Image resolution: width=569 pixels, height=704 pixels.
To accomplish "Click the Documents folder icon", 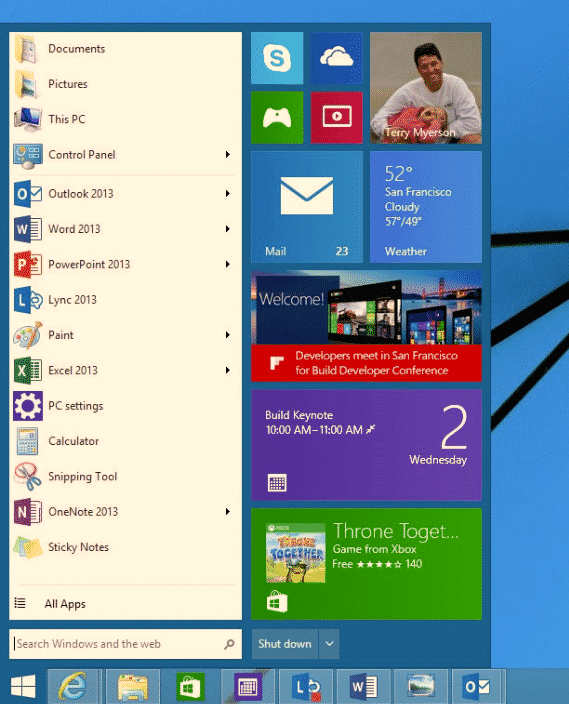I will (x=26, y=48).
